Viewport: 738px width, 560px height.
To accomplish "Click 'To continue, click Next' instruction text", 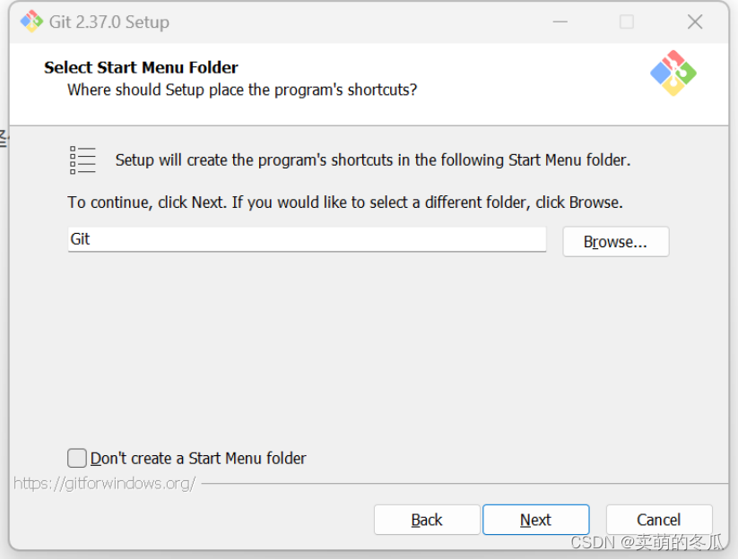I will pos(345,202).
